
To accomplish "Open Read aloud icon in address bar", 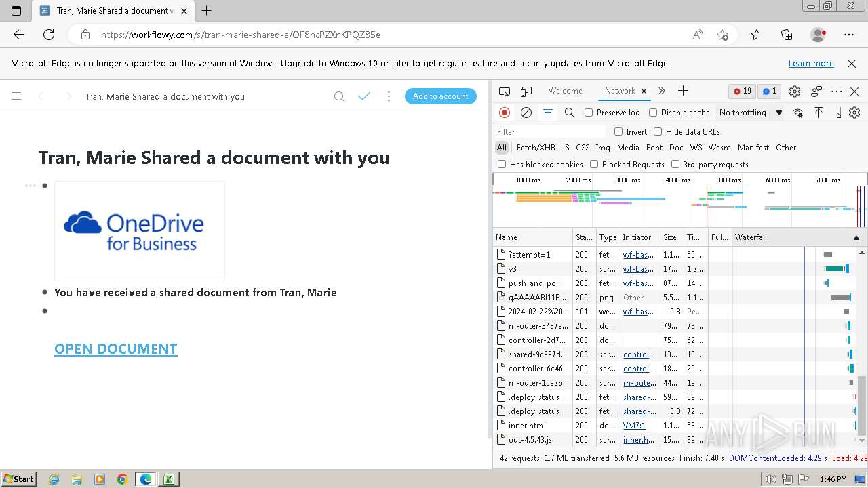I will tap(698, 35).
